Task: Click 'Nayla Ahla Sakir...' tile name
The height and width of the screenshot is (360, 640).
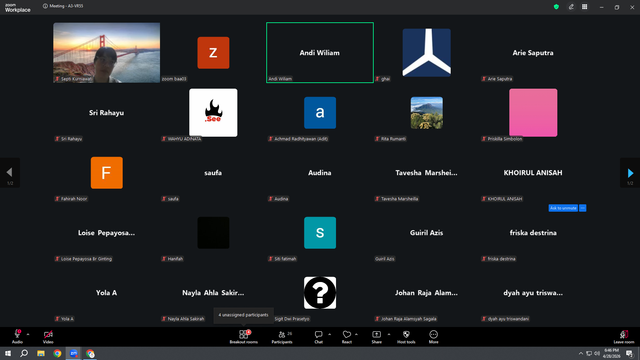Action: click(213, 293)
